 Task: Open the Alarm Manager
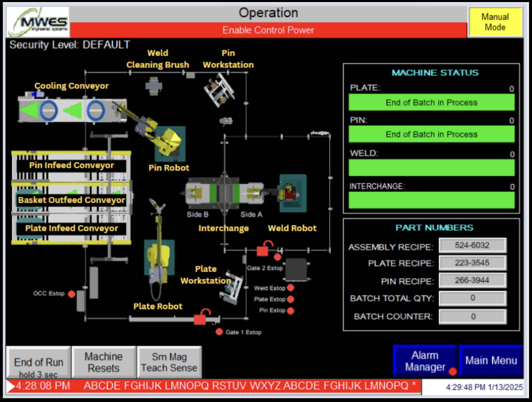pyautogui.click(x=425, y=361)
